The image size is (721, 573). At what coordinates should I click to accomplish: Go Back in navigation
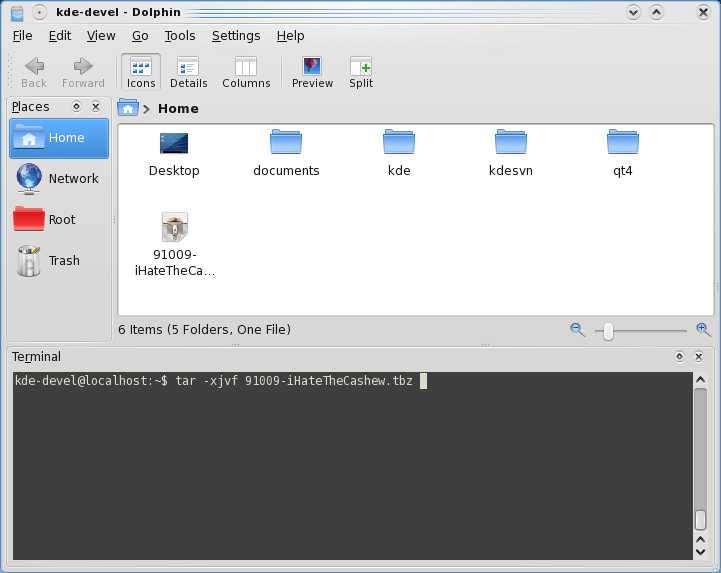34,72
